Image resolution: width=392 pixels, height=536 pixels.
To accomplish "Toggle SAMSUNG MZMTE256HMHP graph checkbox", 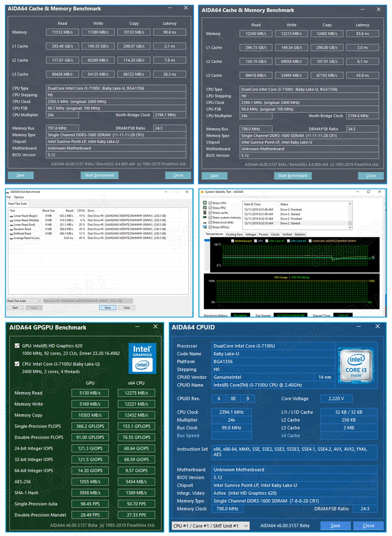I will 310,241.
